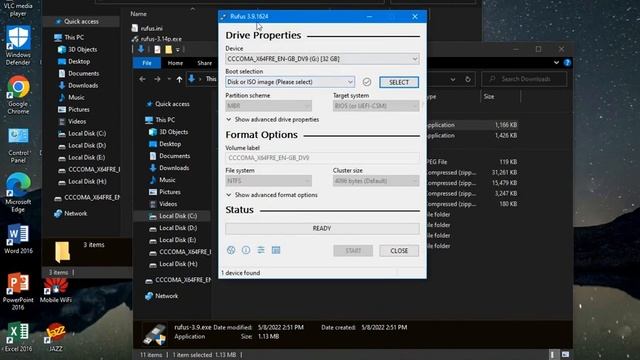Open Help icon in Downloads window
640x360 pixels.
tap(567, 63)
